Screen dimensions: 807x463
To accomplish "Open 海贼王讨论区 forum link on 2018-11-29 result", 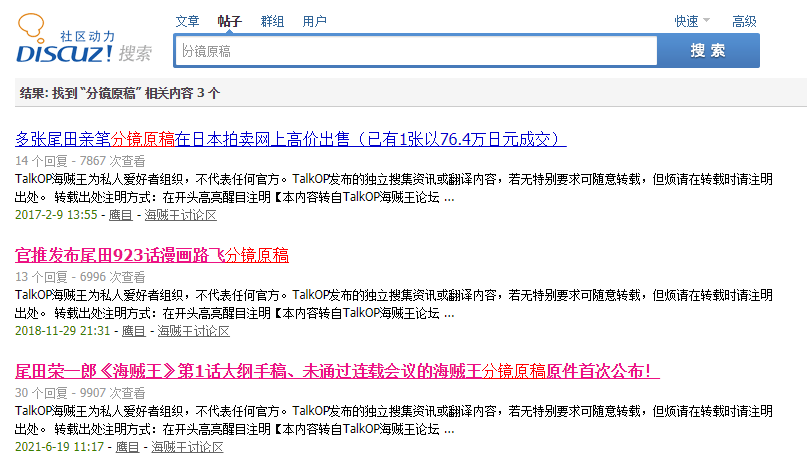I will (194, 331).
